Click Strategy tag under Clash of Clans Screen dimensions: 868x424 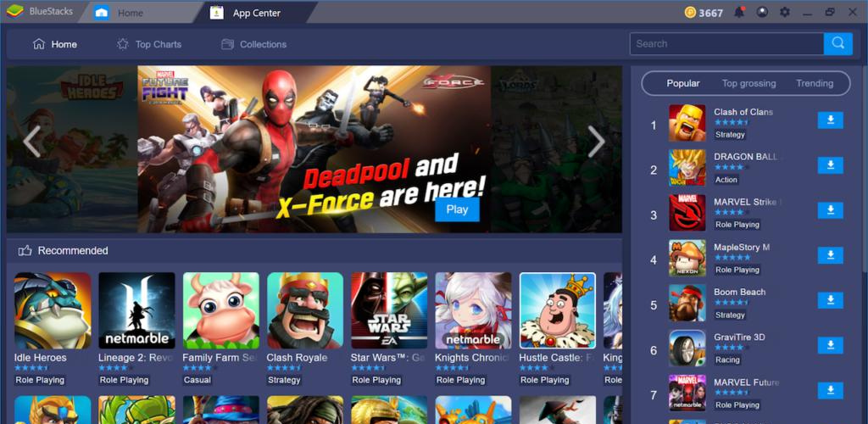point(730,135)
